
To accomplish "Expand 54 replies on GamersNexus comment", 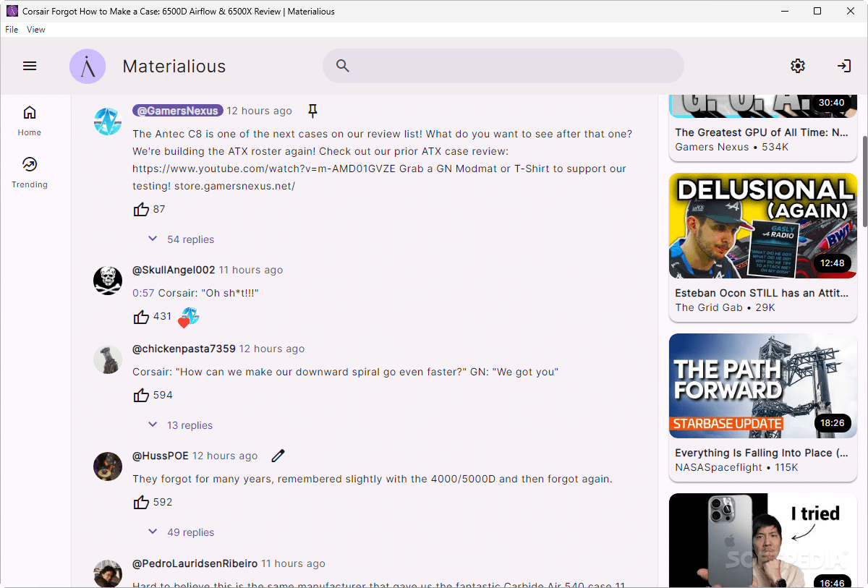I will [x=181, y=239].
